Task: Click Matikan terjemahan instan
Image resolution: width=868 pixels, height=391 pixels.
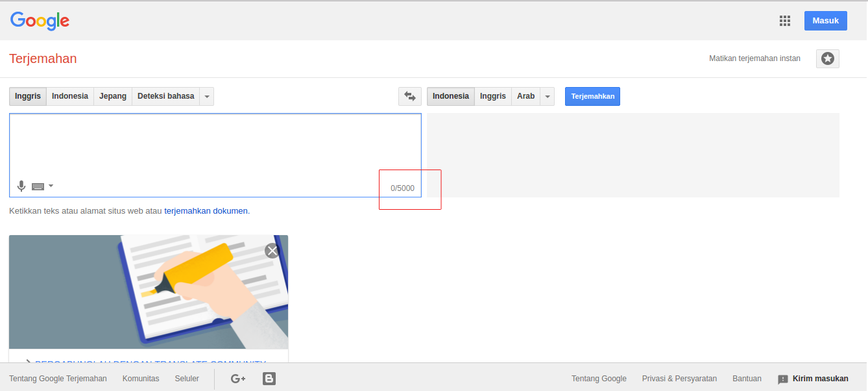Action: [x=754, y=58]
